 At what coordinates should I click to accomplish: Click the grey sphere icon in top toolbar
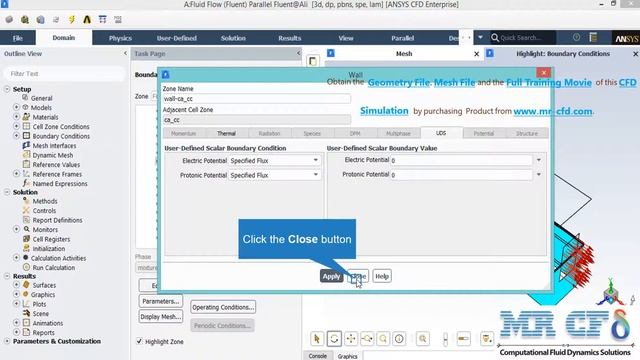(9, 19)
